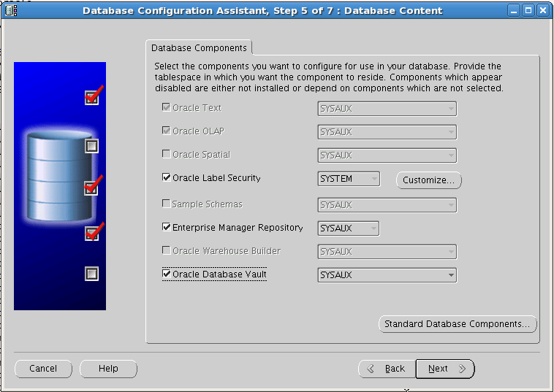The height and width of the screenshot is (392, 554).
Task: Select the Database Components tab
Action: [x=199, y=48]
